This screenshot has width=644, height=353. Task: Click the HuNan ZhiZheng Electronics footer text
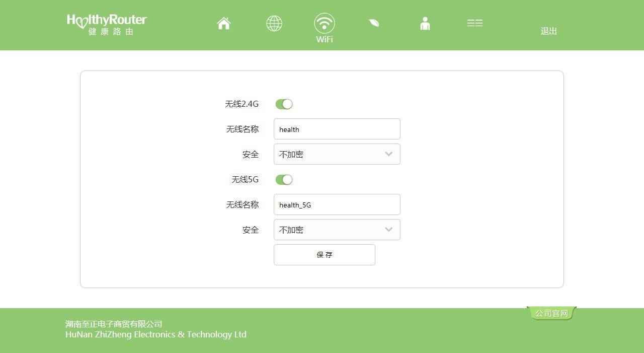tap(156, 334)
